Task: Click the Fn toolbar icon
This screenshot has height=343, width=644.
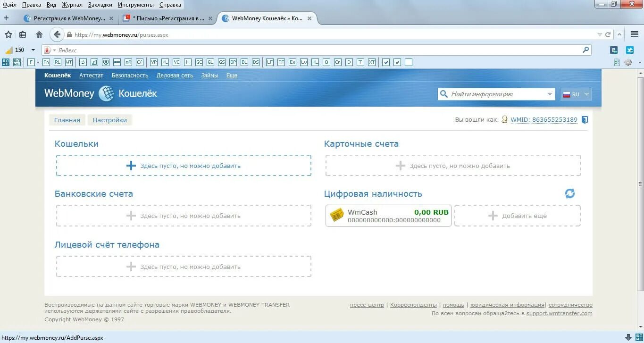Action: coord(46,62)
